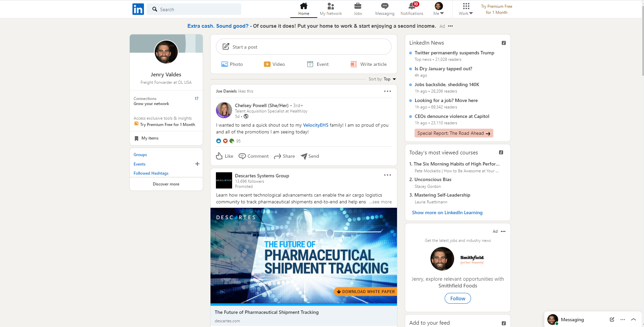The width and height of the screenshot is (644, 327).
Task: Click Special Report: The Road Ahead button
Action: point(454,133)
